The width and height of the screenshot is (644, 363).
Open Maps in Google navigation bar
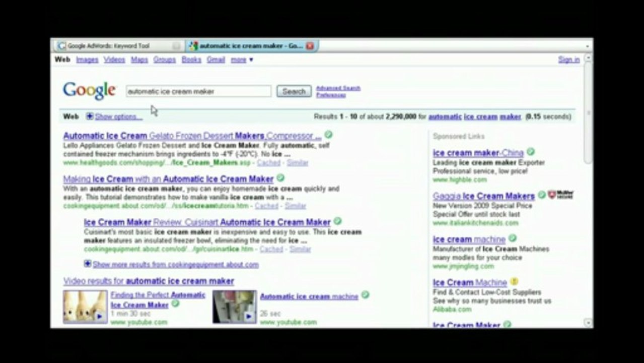(x=139, y=59)
